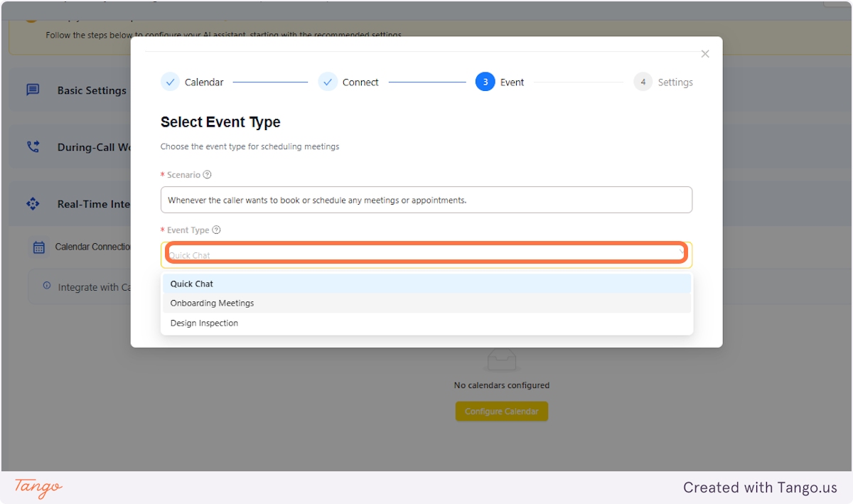Open the Event Type help icon
853x504 pixels.
point(215,230)
